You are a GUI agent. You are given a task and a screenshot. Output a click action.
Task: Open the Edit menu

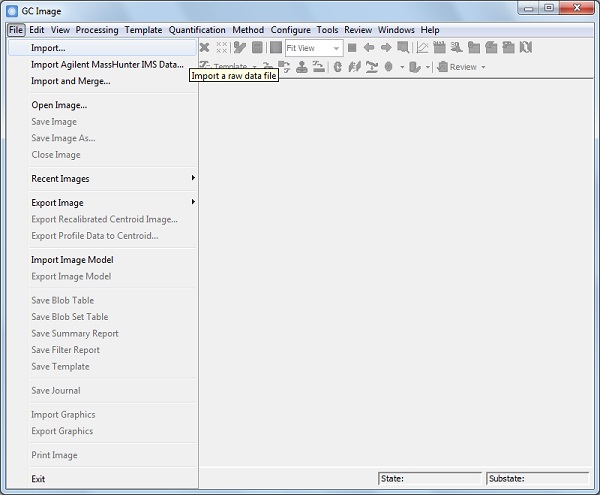(x=37, y=30)
